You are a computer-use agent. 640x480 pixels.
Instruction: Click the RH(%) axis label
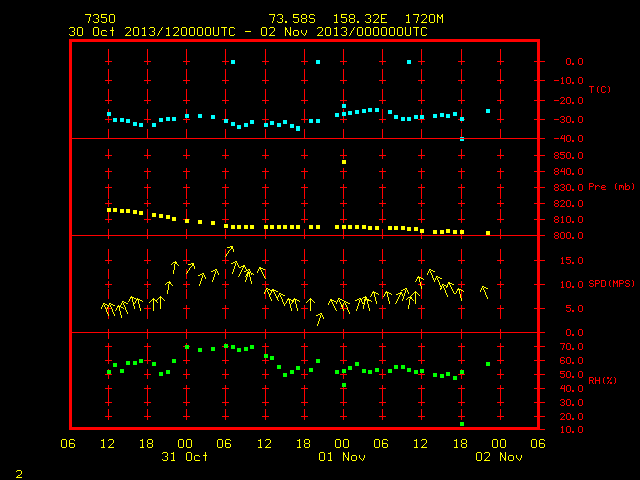tap(602, 380)
